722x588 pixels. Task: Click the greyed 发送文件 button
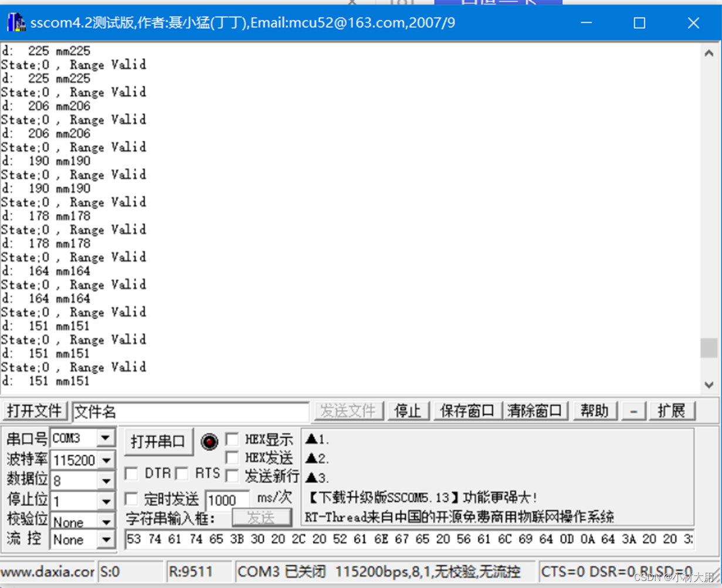(x=348, y=412)
